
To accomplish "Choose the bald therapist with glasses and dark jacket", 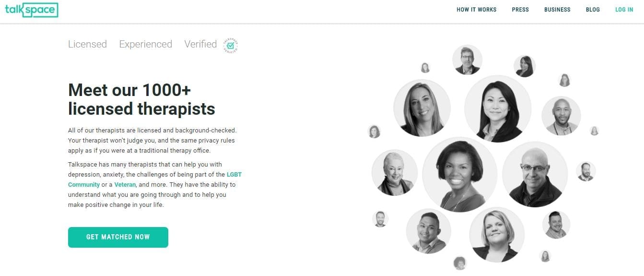I will pyautogui.click(x=535, y=174).
